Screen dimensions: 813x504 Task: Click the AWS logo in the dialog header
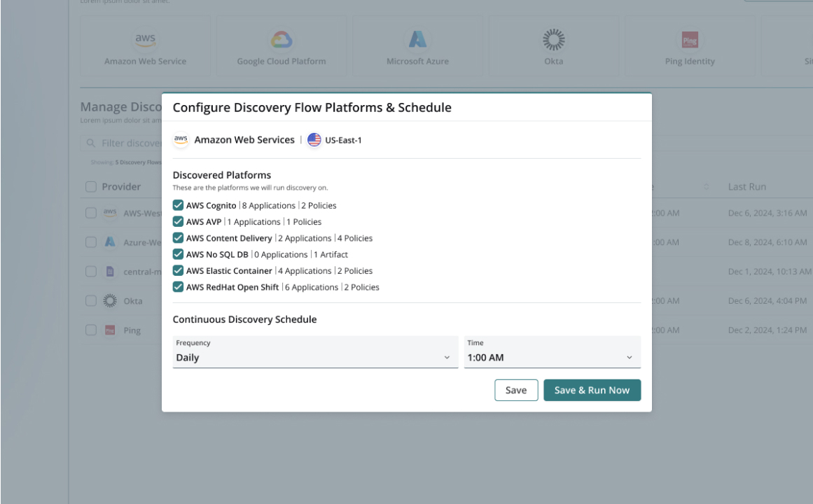181,139
